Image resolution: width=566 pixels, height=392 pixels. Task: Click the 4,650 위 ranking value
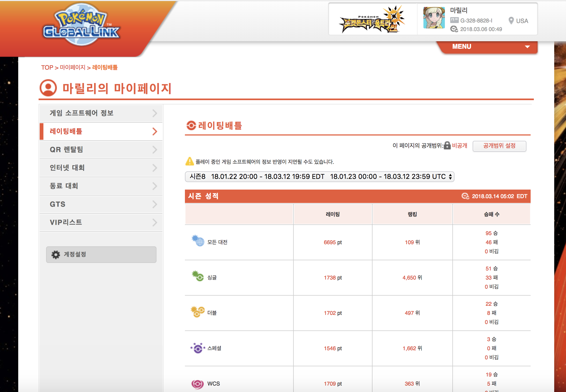tap(412, 278)
